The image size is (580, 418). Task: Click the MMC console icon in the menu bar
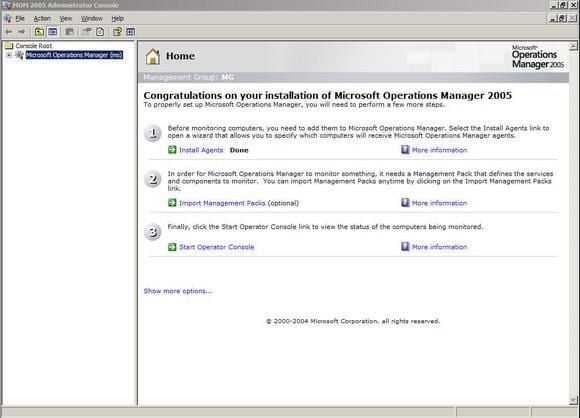7,18
